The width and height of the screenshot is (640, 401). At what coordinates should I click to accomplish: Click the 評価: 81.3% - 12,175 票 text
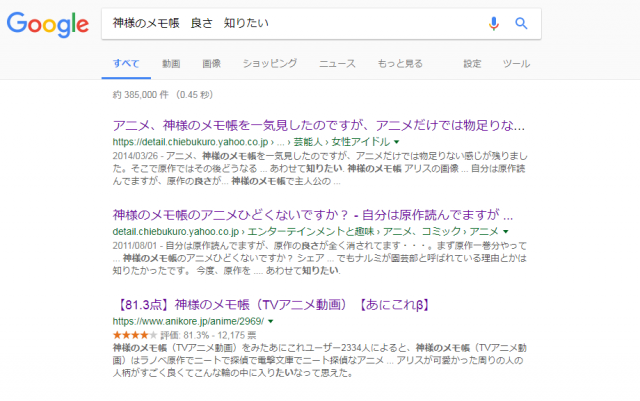click(208, 335)
